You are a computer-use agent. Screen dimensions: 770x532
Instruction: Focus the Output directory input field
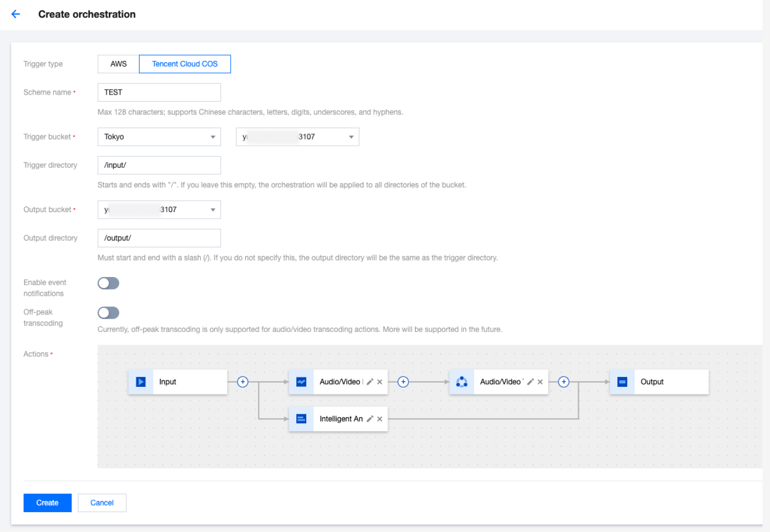click(x=159, y=238)
